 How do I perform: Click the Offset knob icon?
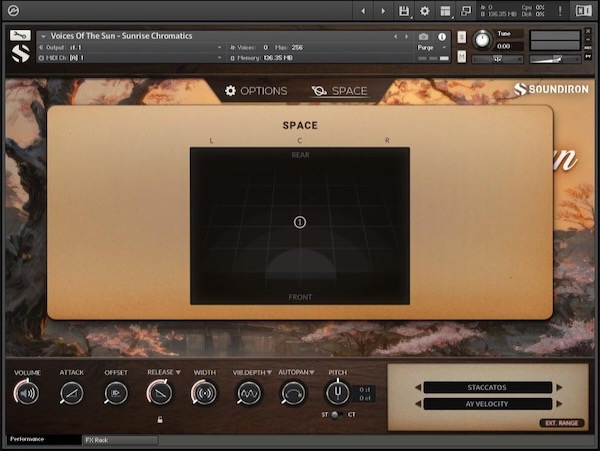tap(116, 394)
